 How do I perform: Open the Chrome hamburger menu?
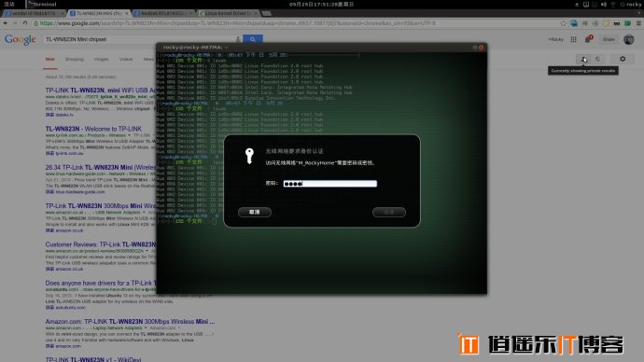coord(638,23)
